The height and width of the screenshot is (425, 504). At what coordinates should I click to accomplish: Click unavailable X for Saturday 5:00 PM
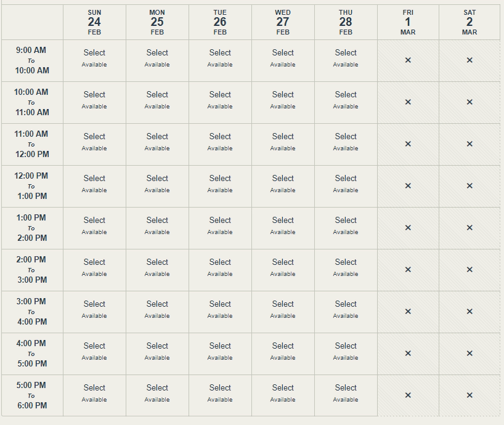click(x=469, y=395)
